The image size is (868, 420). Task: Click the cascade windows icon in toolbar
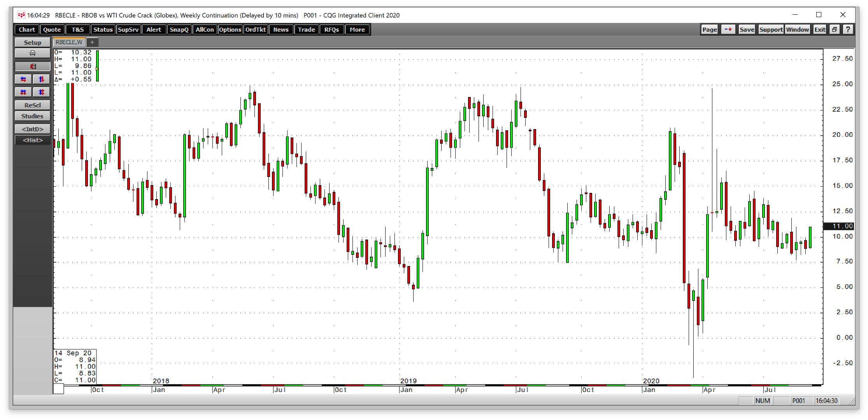(835, 30)
